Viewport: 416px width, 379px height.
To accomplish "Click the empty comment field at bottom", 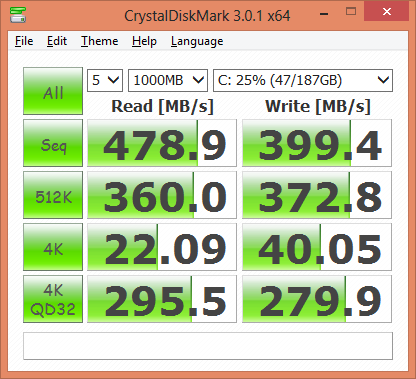I will 208,346.
